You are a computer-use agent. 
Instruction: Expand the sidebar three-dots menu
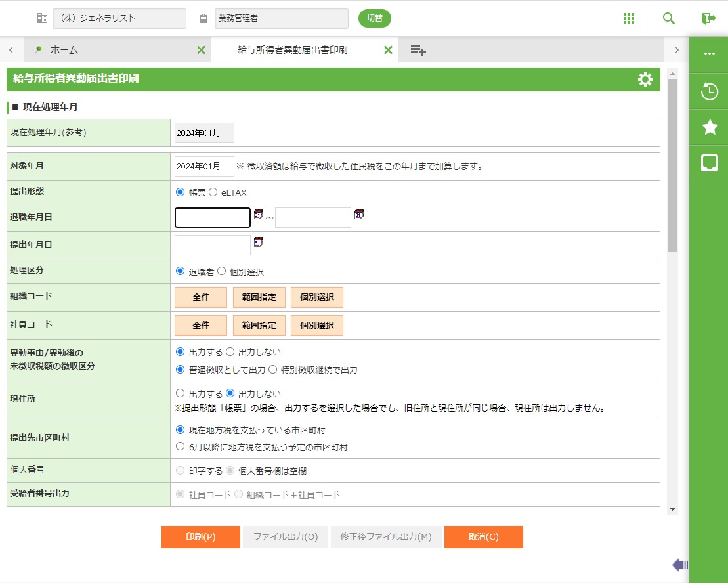click(709, 54)
